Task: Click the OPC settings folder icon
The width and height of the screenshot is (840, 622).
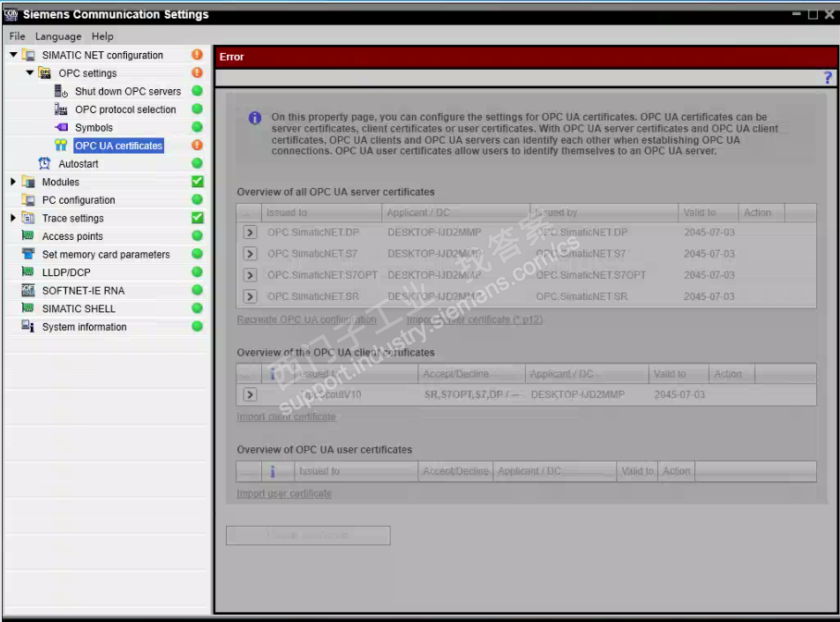Action: [x=44, y=73]
